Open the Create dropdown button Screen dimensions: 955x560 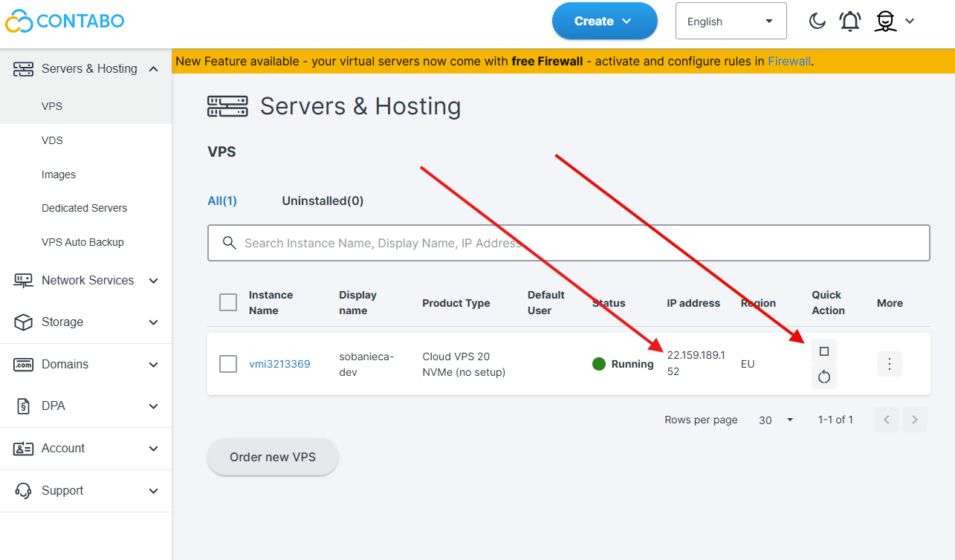(604, 21)
